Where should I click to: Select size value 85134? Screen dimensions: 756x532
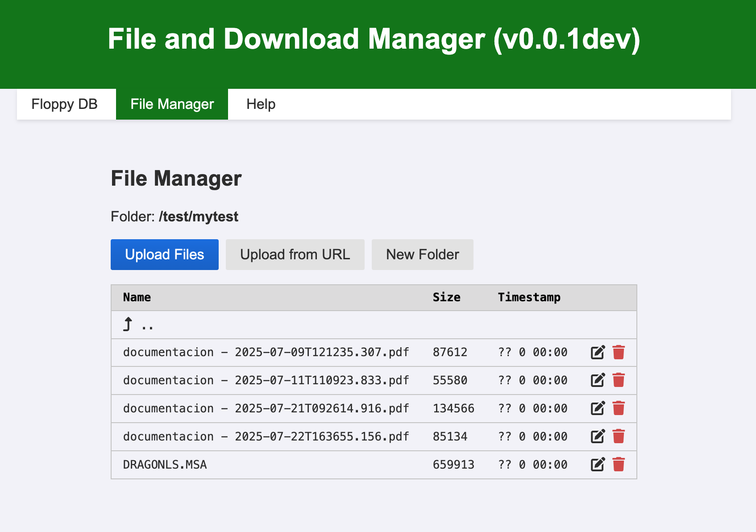point(450,436)
